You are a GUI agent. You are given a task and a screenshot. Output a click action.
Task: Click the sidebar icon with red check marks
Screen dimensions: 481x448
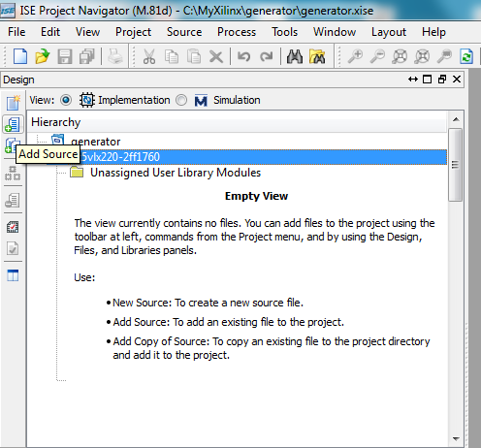click(x=13, y=227)
